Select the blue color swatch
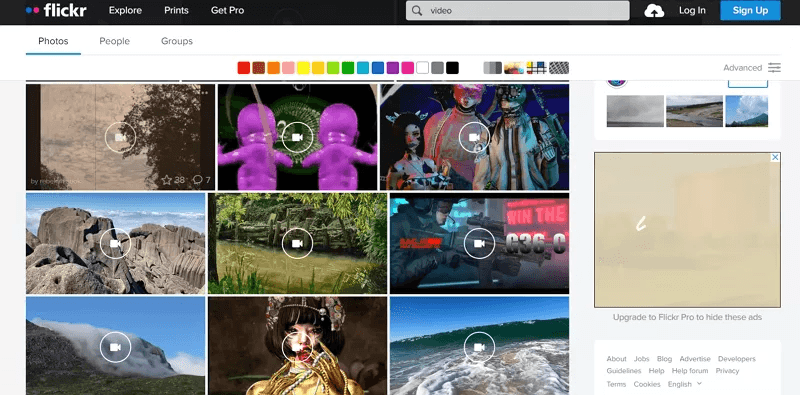 (378, 67)
